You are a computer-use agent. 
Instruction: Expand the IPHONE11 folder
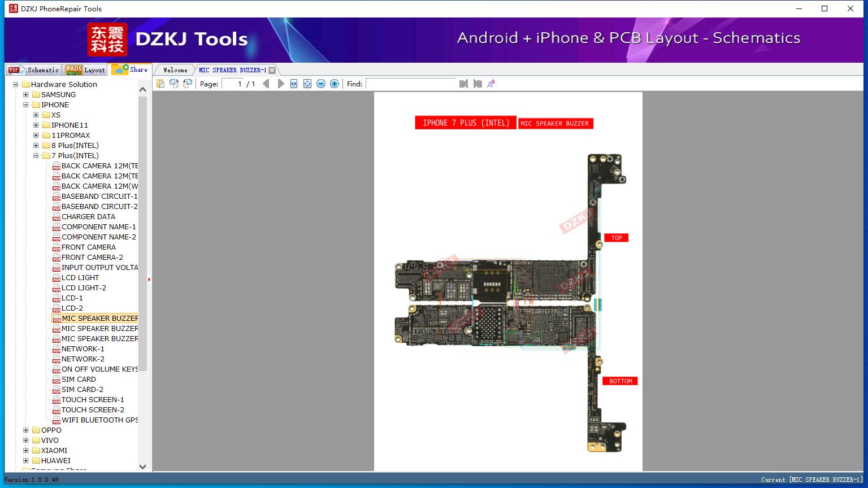(36, 125)
